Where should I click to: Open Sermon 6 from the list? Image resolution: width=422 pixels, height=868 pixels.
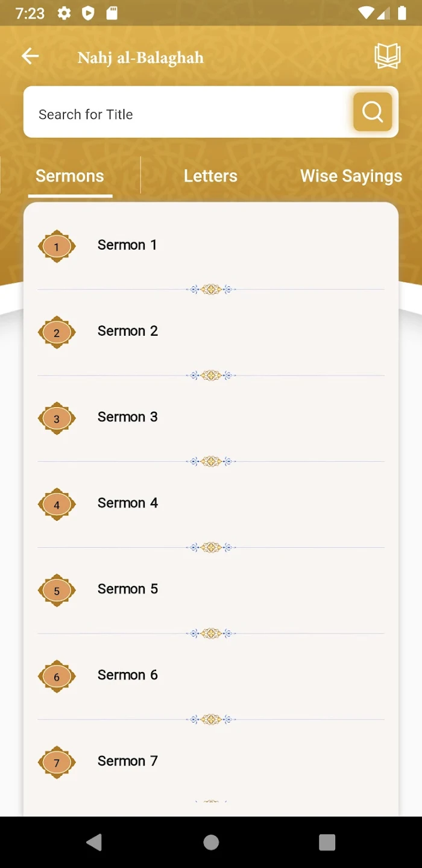click(x=128, y=675)
